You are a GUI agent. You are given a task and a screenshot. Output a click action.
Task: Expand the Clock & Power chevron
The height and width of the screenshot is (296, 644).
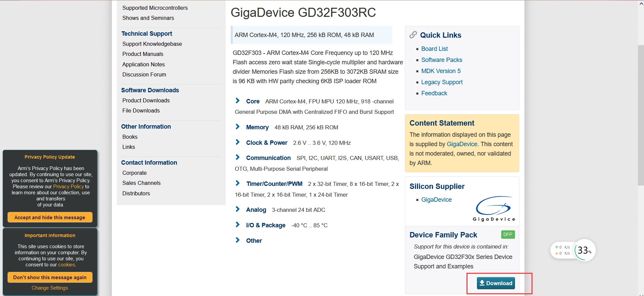tap(237, 142)
